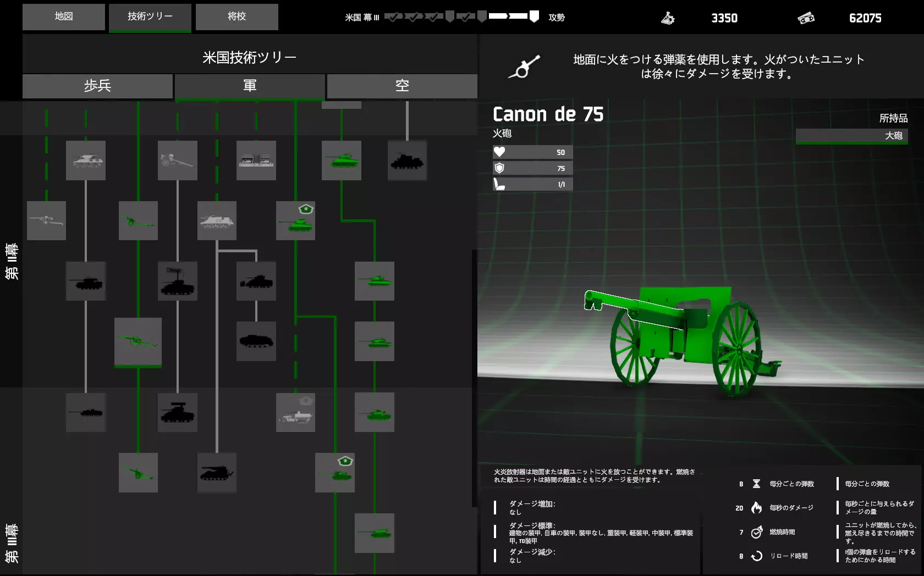This screenshot has width=924, height=576.
Task: Select the 空 tech category tab
Action: (x=402, y=86)
